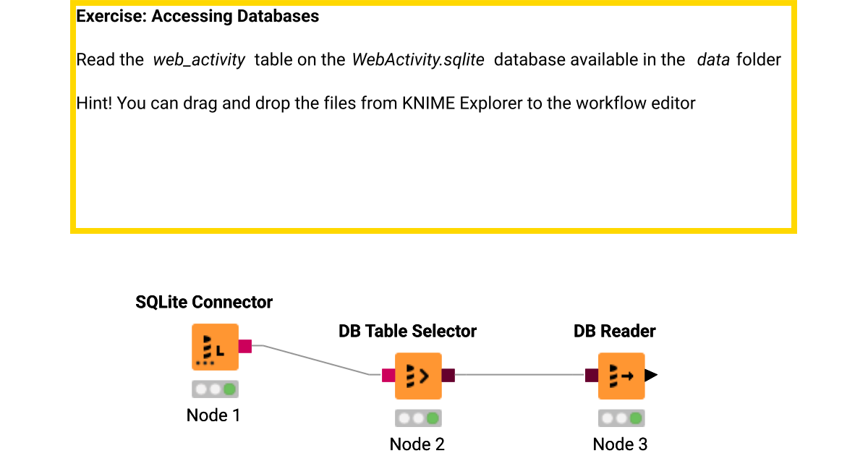Click the green status light under SQLite Connector
The height and width of the screenshot is (456, 868).
click(229, 389)
